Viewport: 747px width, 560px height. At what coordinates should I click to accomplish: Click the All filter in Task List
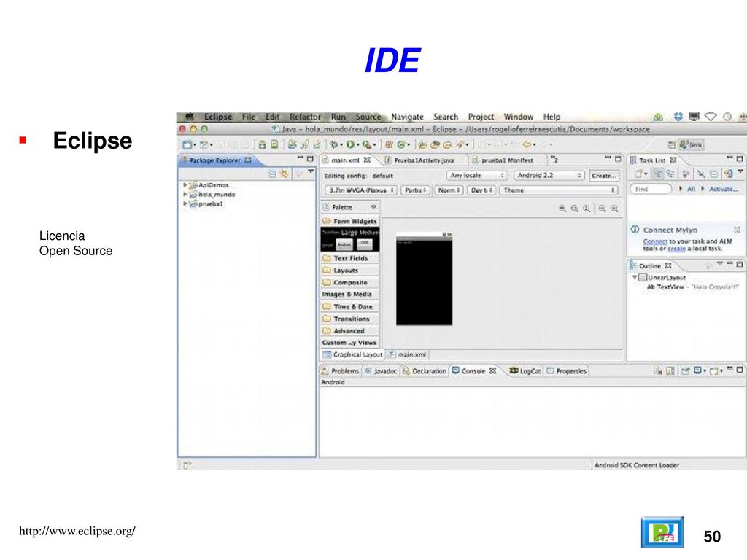691,189
